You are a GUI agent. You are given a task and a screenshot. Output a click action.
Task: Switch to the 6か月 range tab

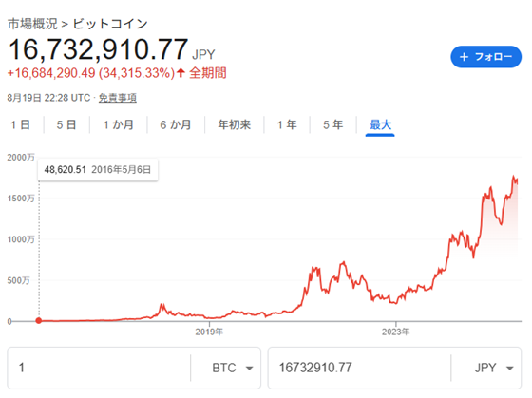click(x=176, y=124)
